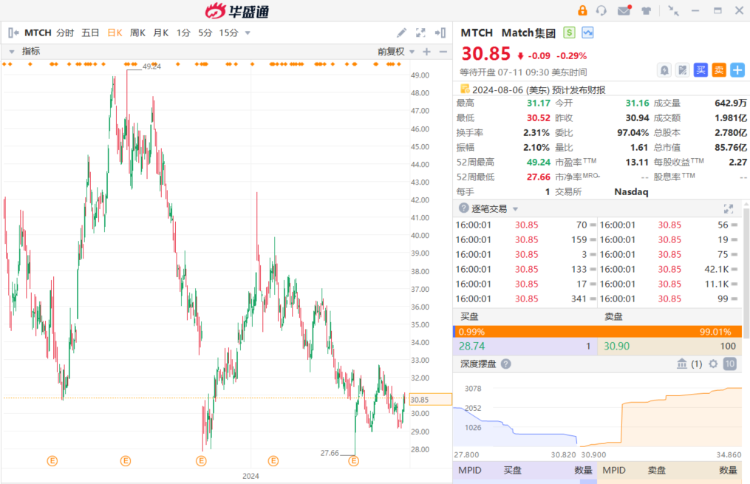Click the compact mode arrows icon
This screenshot has width=750, height=484.
coord(673,11)
